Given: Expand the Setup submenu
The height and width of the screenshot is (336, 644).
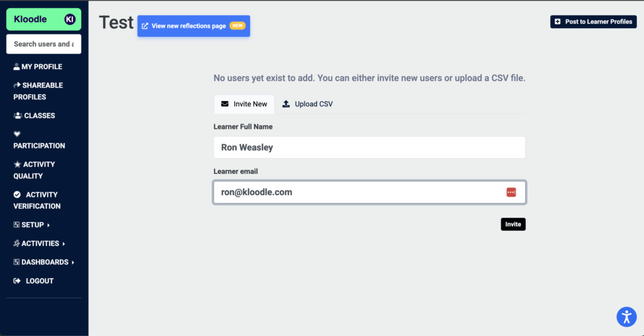Looking at the screenshot, I should pyautogui.click(x=31, y=225).
